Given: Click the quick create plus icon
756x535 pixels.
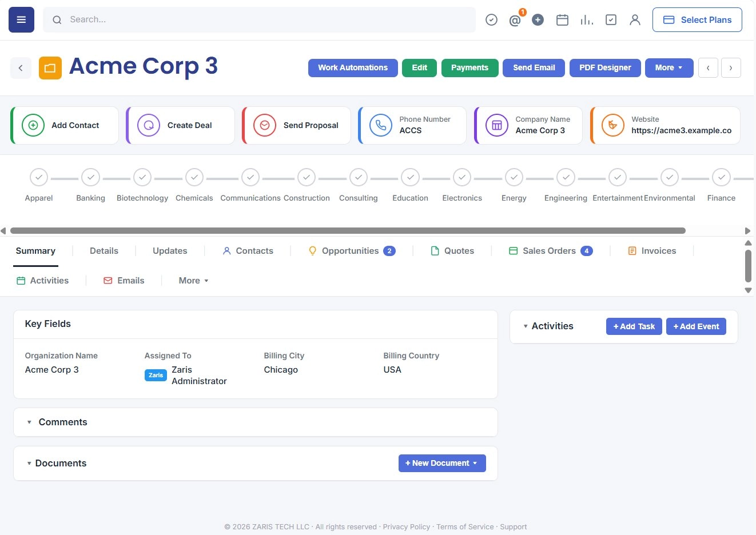Looking at the screenshot, I should click(538, 20).
